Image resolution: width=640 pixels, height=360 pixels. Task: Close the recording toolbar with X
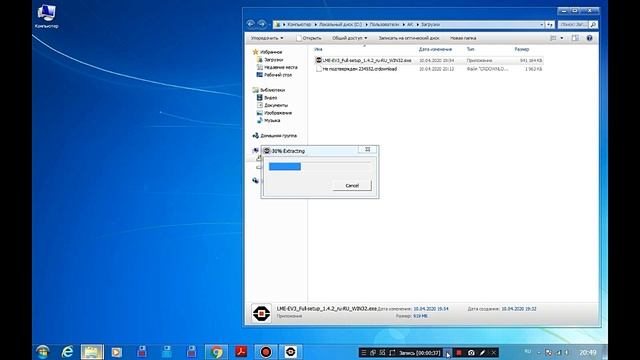pos(493,352)
